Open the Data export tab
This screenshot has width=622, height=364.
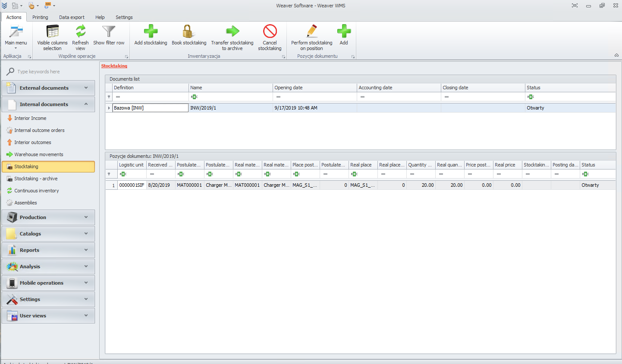pyautogui.click(x=72, y=17)
